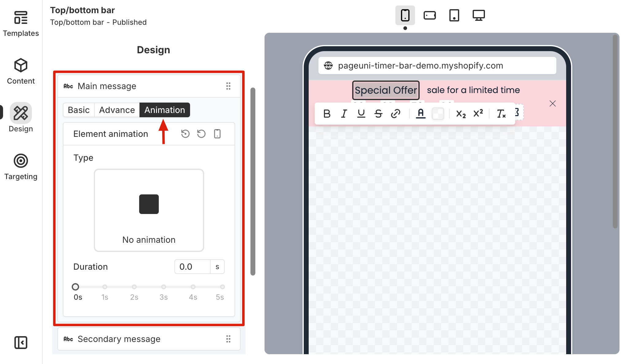
Task: Open text background color swatch
Action: 438,114
